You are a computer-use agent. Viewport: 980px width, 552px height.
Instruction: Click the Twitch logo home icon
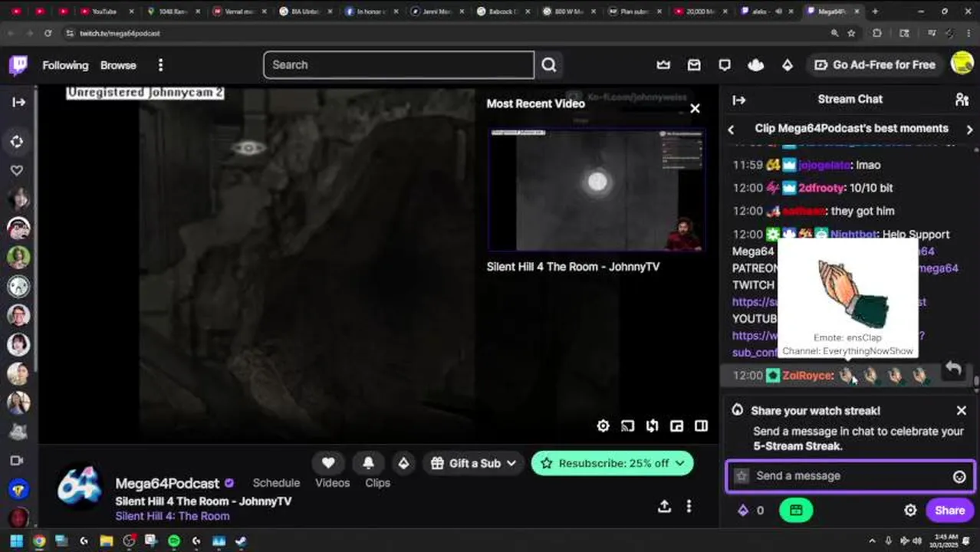18,65
